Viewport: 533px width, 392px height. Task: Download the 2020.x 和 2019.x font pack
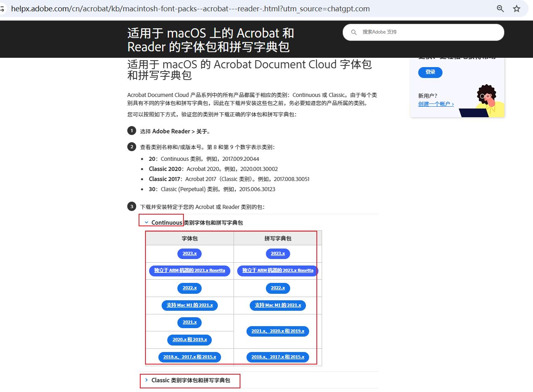pos(190,340)
